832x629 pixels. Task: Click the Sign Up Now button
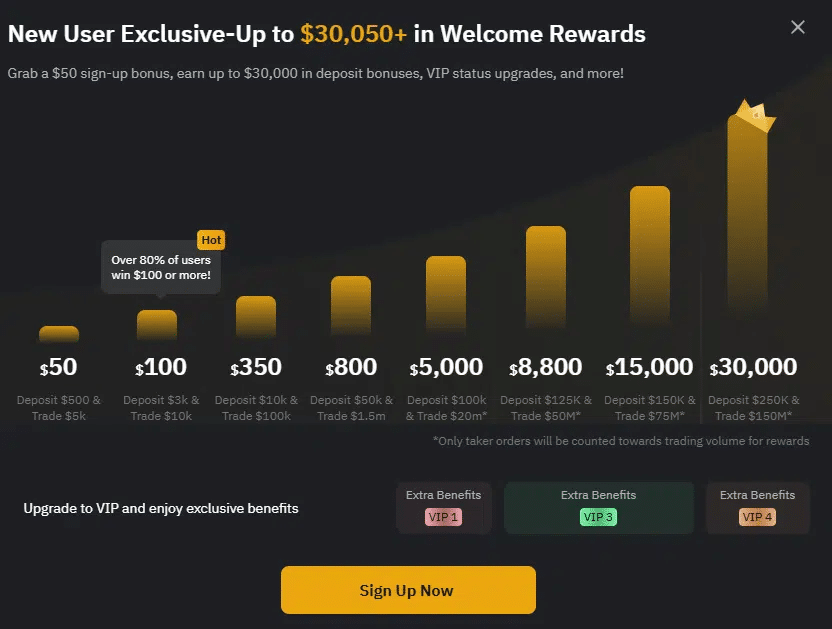pos(408,590)
